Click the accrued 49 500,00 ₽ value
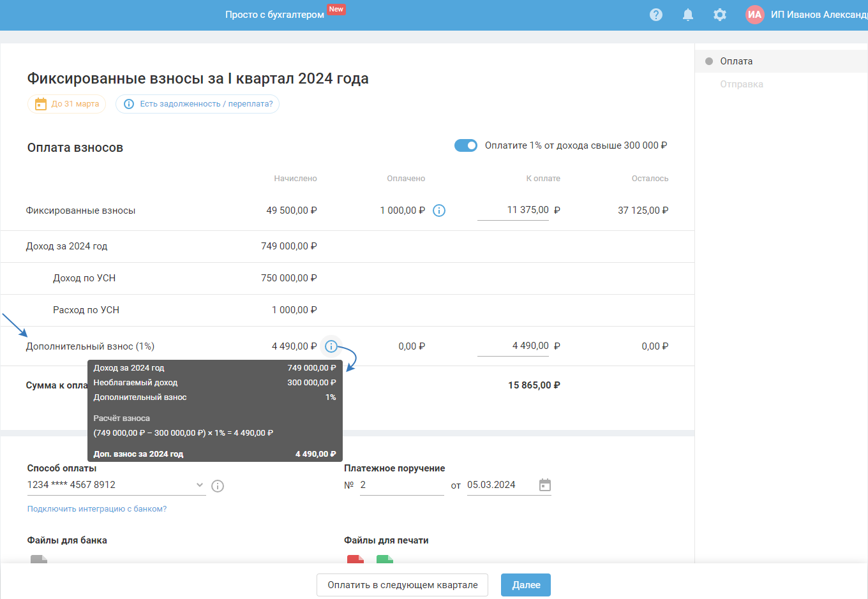The width and height of the screenshot is (868, 599). click(x=292, y=211)
